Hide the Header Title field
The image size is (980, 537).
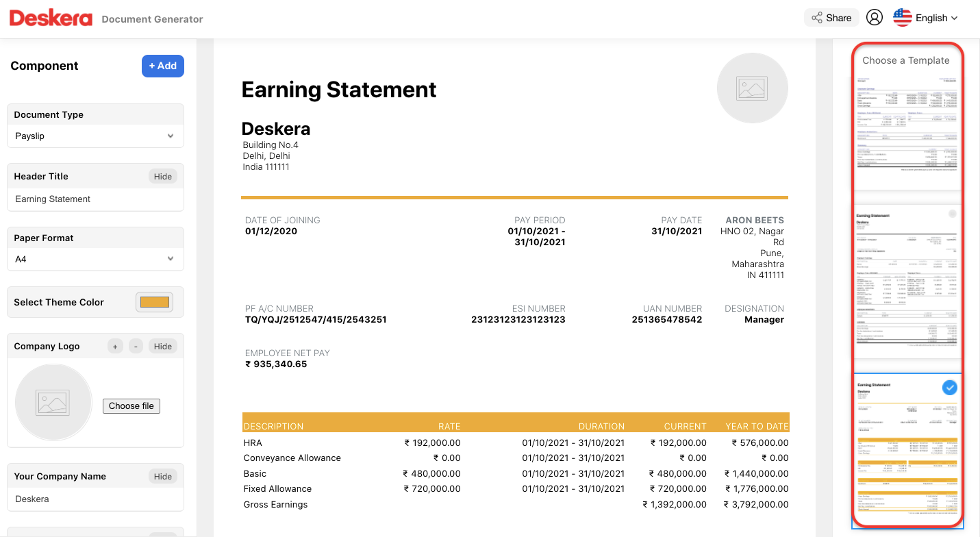coord(163,177)
